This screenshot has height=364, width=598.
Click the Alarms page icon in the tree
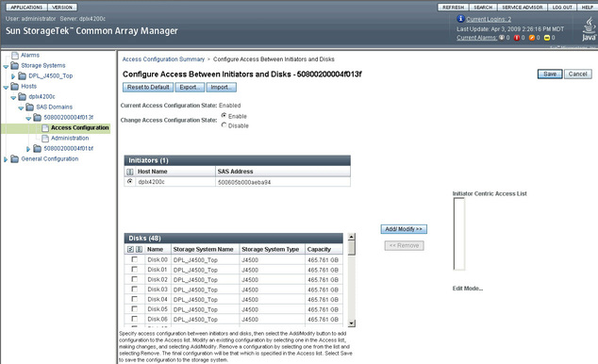[x=15, y=56]
